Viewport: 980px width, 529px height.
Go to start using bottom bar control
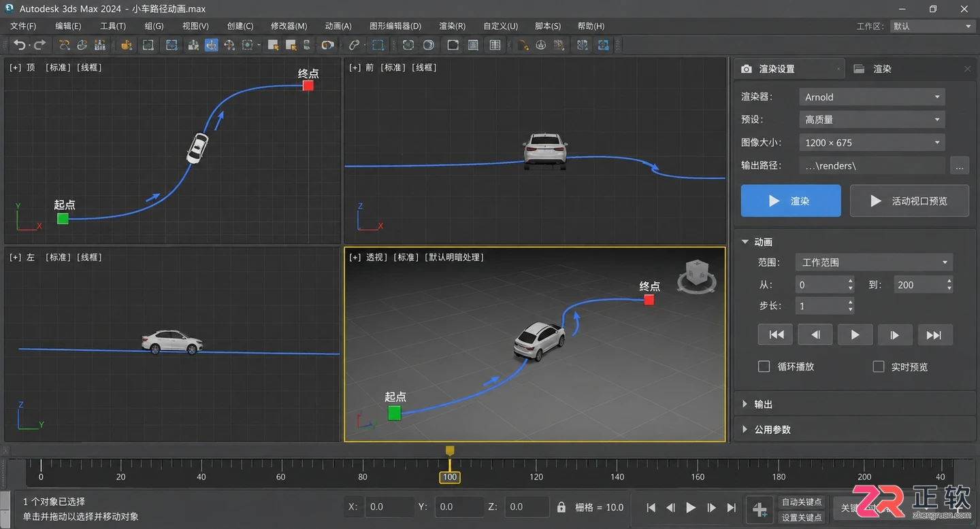(x=651, y=507)
